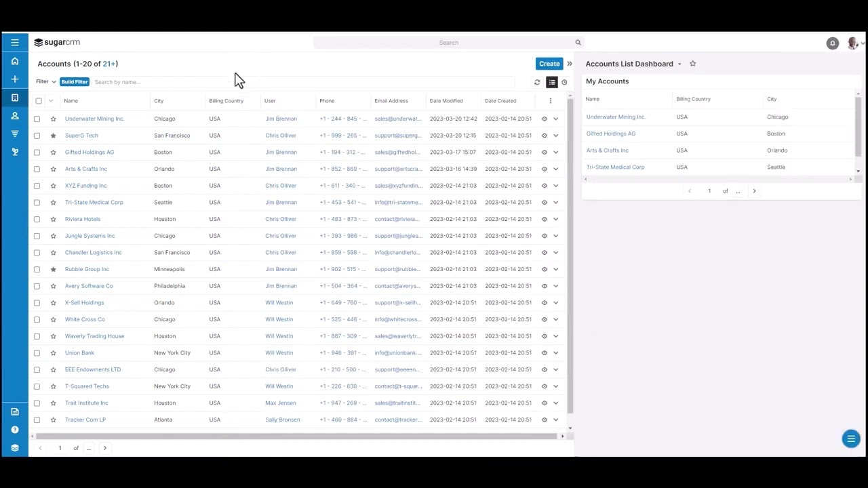Open user Jim Brennan on first row
Viewport: 868px width, 488px height.
281,119
